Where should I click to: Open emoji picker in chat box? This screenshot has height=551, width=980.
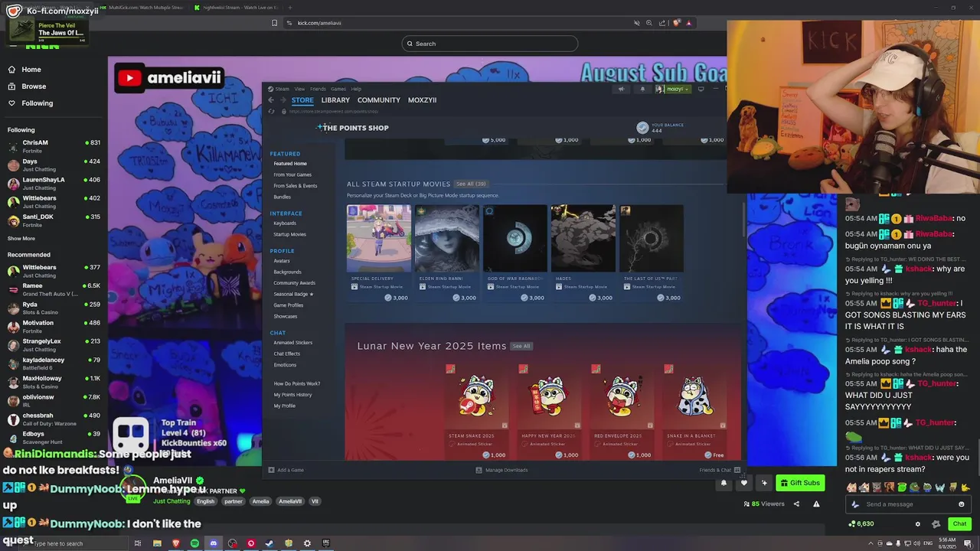(962, 504)
